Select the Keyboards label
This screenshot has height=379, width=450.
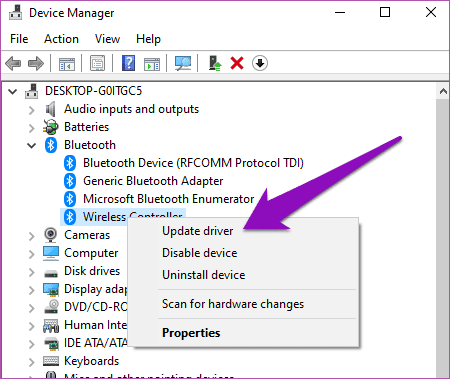coord(92,361)
